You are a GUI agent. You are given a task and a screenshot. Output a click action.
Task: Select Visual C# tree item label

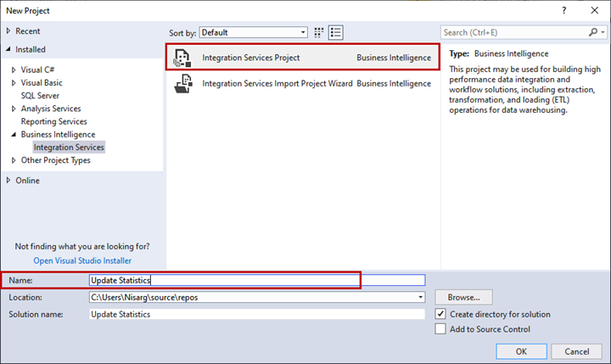(37, 70)
